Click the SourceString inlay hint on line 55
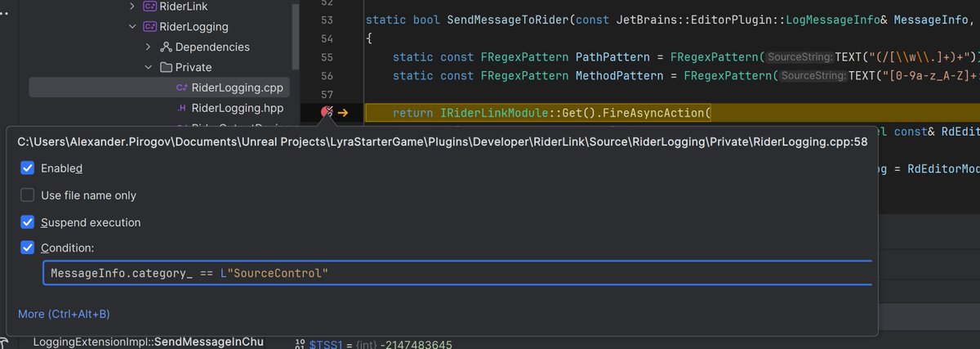The image size is (980, 349). coord(800,57)
